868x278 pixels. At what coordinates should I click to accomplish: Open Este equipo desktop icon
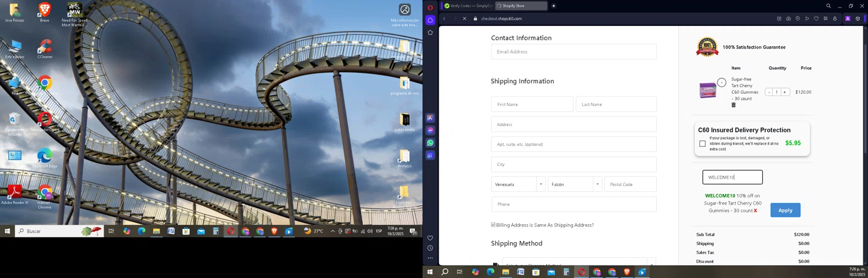14,49
